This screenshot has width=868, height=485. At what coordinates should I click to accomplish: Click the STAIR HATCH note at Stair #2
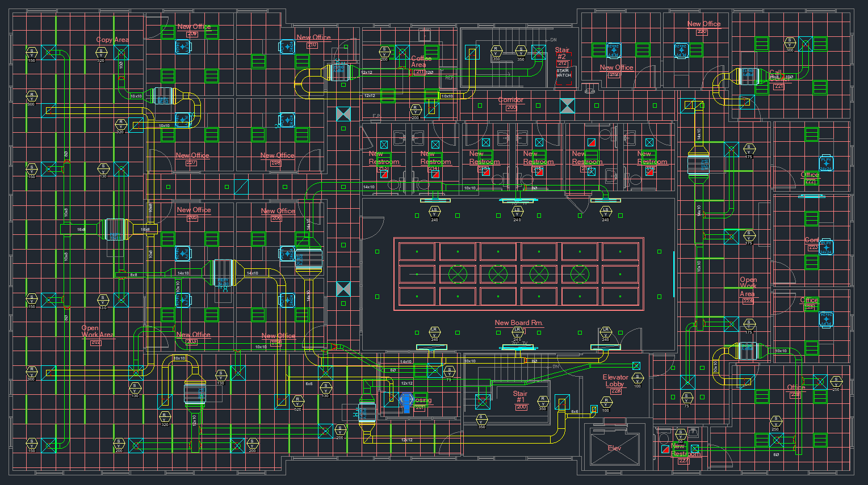click(563, 73)
